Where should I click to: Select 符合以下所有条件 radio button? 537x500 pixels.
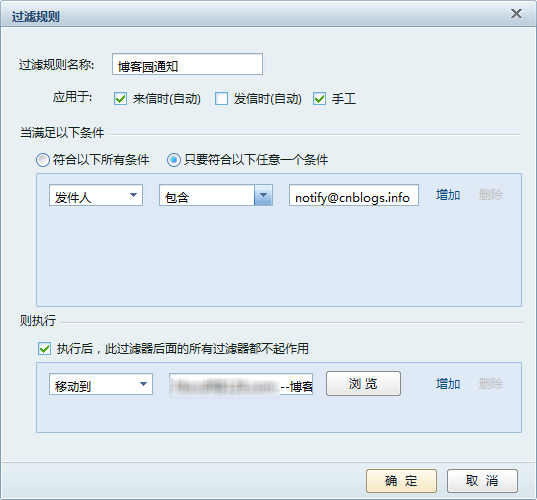tap(43, 160)
